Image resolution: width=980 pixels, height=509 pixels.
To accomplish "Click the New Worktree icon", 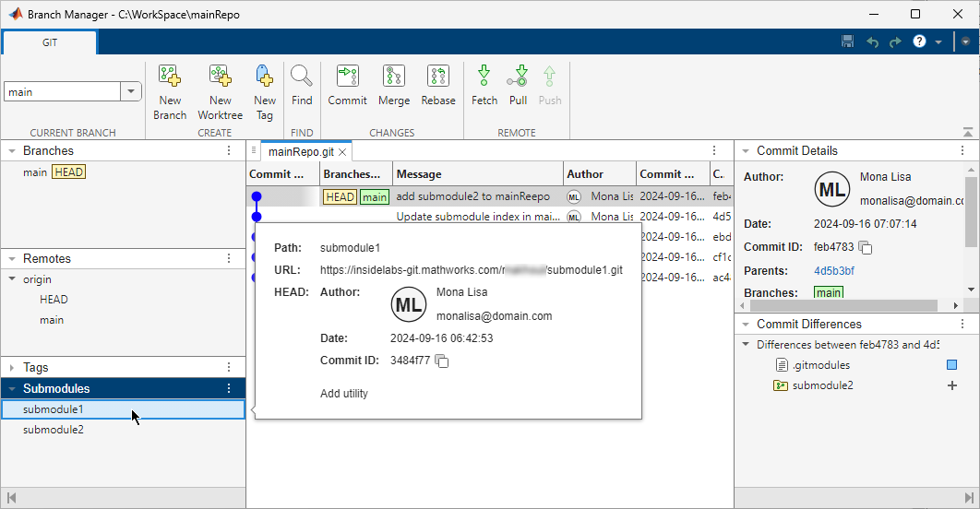I will (x=220, y=77).
